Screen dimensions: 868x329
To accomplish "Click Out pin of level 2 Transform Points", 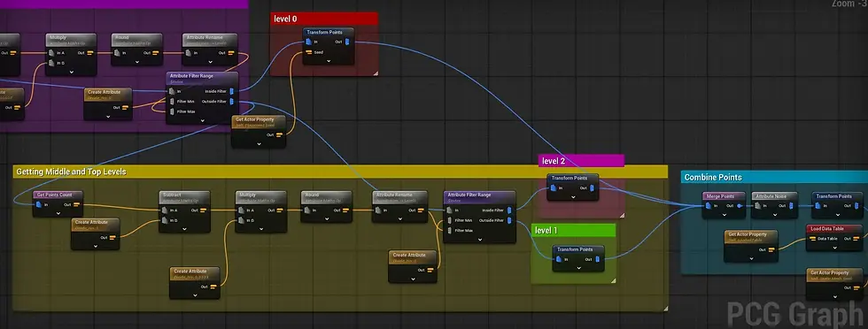I will point(593,188).
